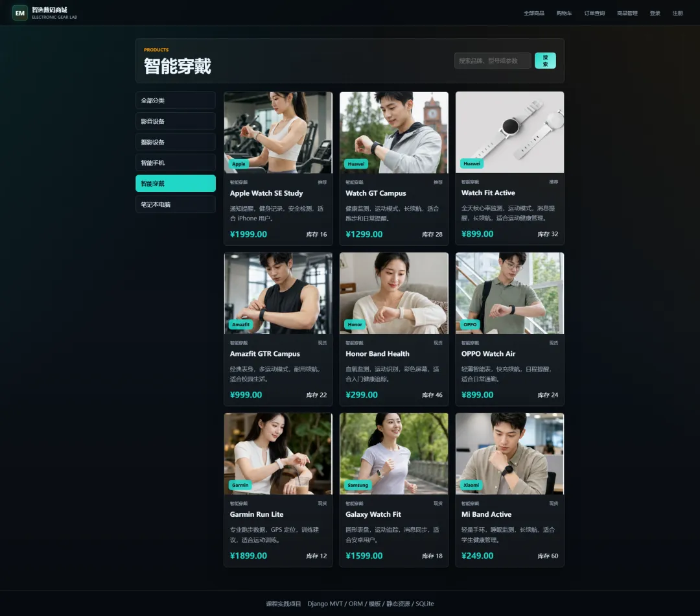
Task: Click the Watch GT Campus title
Action: (375, 193)
